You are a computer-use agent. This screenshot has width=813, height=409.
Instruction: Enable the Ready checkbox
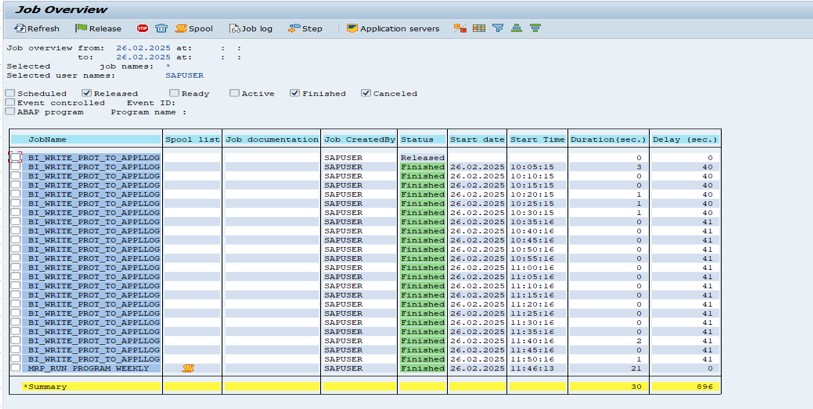tap(174, 93)
